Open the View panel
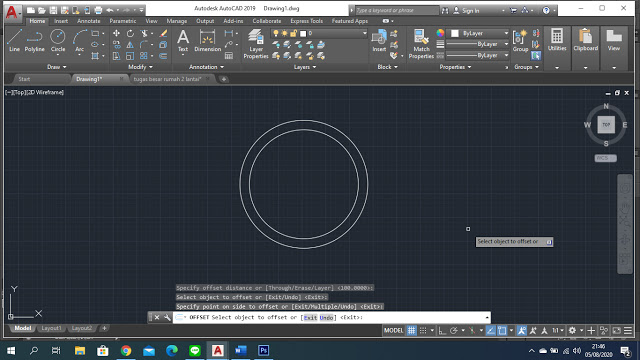 pyautogui.click(x=614, y=40)
